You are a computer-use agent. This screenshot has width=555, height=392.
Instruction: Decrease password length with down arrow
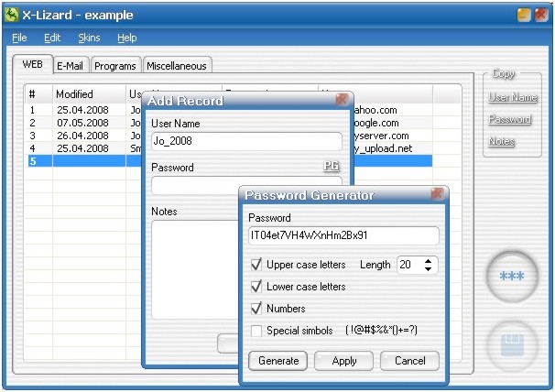click(428, 269)
